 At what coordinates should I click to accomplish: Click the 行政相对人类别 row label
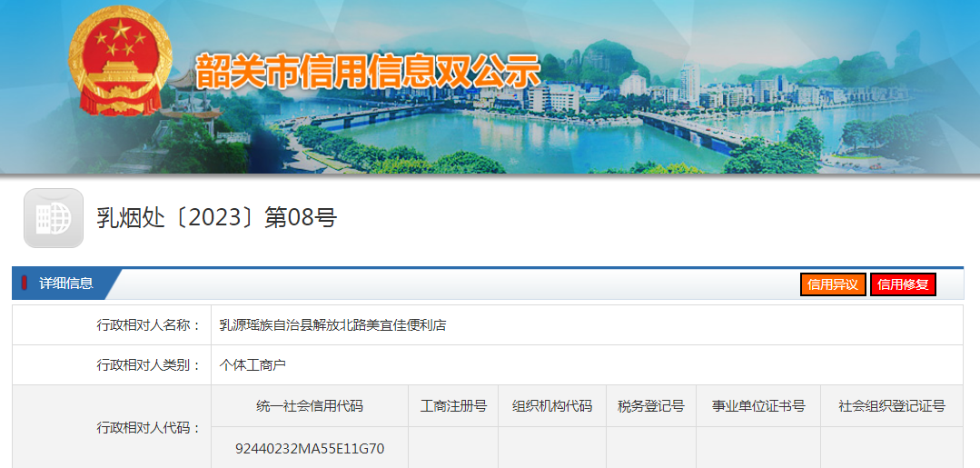click(149, 364)
